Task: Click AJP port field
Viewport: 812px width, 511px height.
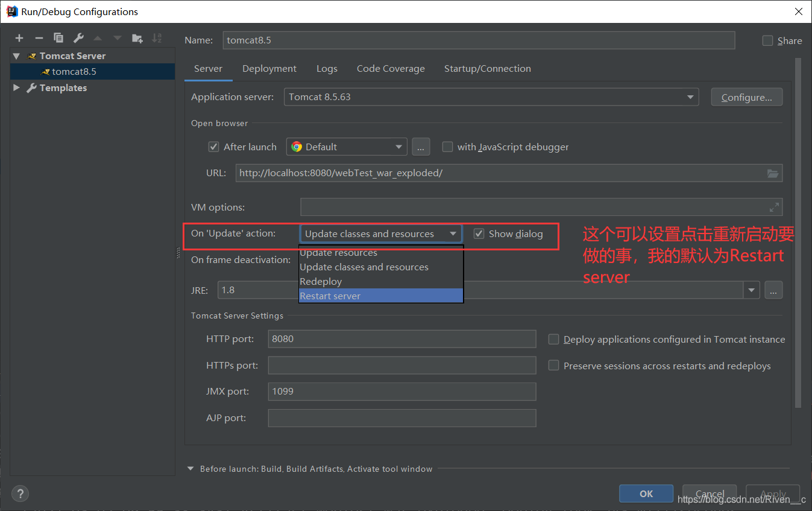Action: pyautogui.click(x=401, y=418)
